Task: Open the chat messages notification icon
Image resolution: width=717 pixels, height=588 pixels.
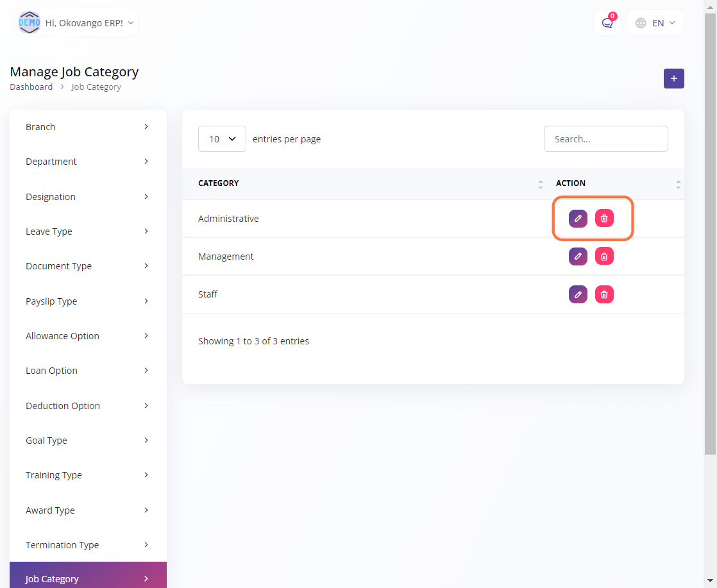Action: point(607,23)
